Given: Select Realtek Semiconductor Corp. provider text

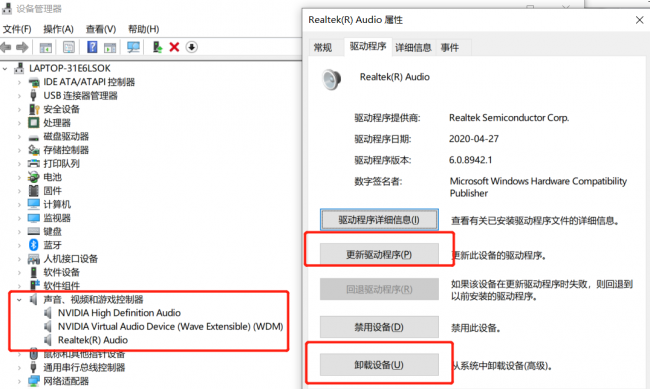Looking at the screenshot, I should tap(509, 118).
